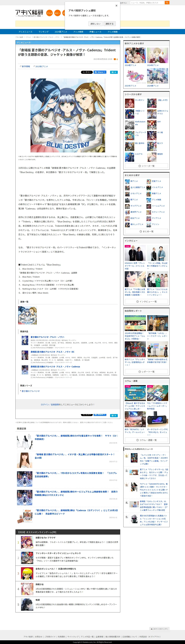Close the push notification popup with the X icon
Viewport: 185px width, 644px height.
pyautogui.click(x=116, y=6)
